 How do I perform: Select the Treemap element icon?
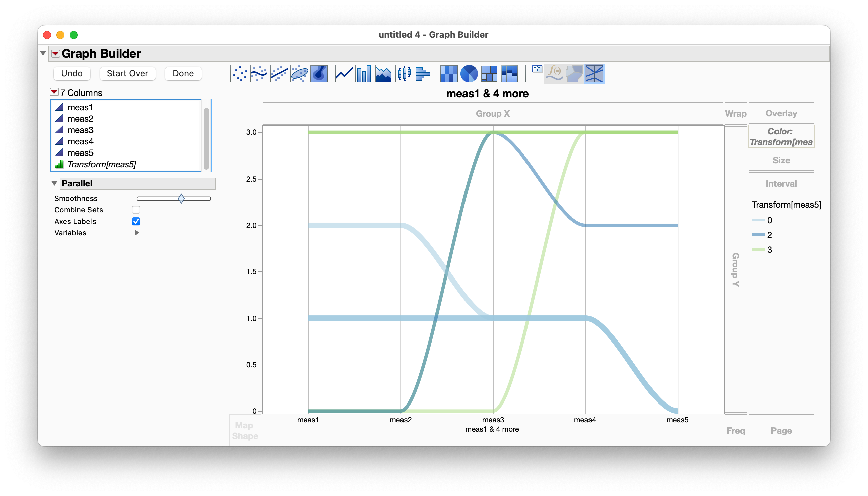[x=489, y=74]
